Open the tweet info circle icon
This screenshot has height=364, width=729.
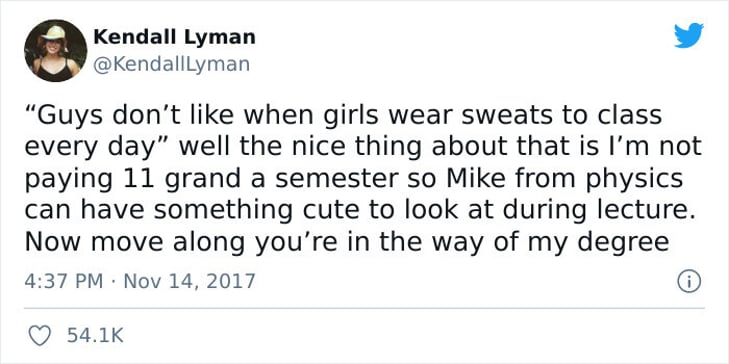689,282
